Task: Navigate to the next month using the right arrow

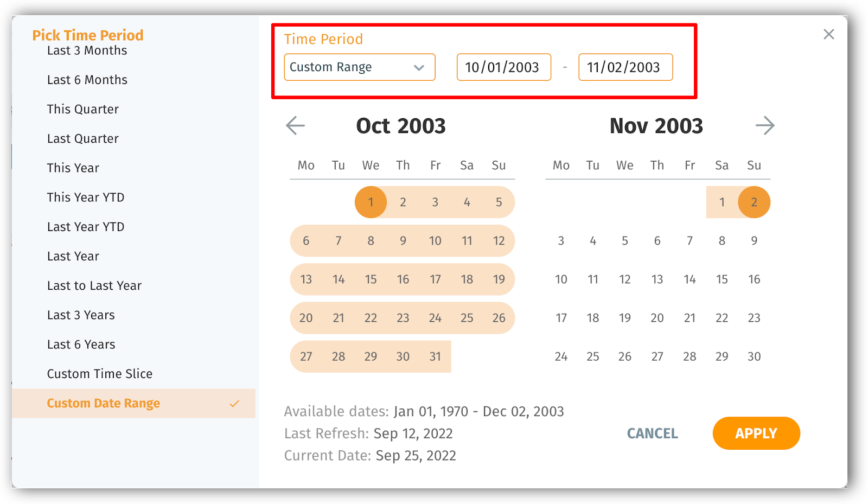Action: (765, 125)
